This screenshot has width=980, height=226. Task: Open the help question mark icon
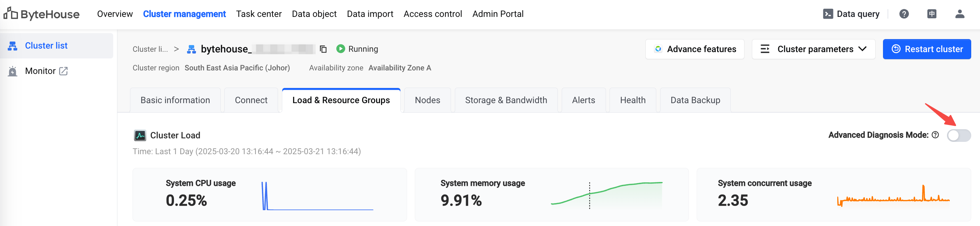904,14
